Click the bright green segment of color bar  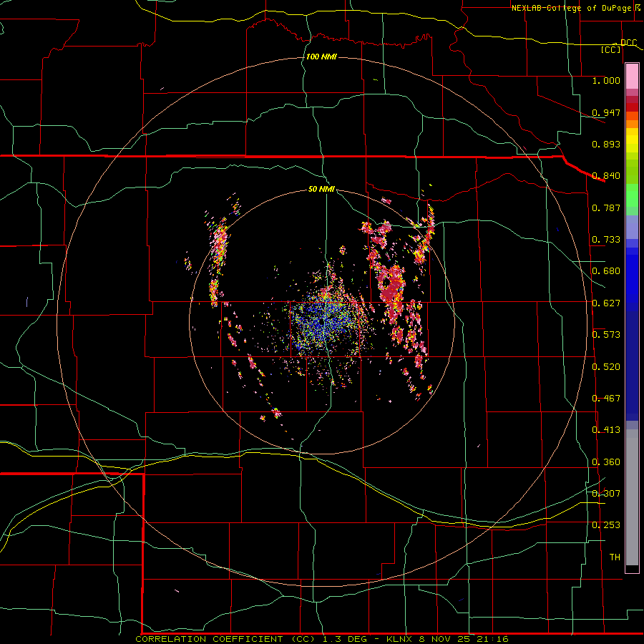click(x=632, y=195)
